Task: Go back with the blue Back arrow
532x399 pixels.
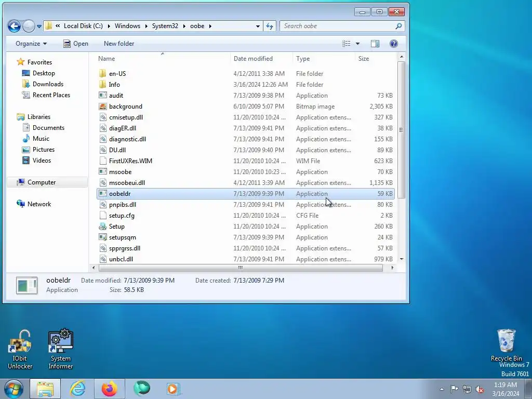Action: 14,26
